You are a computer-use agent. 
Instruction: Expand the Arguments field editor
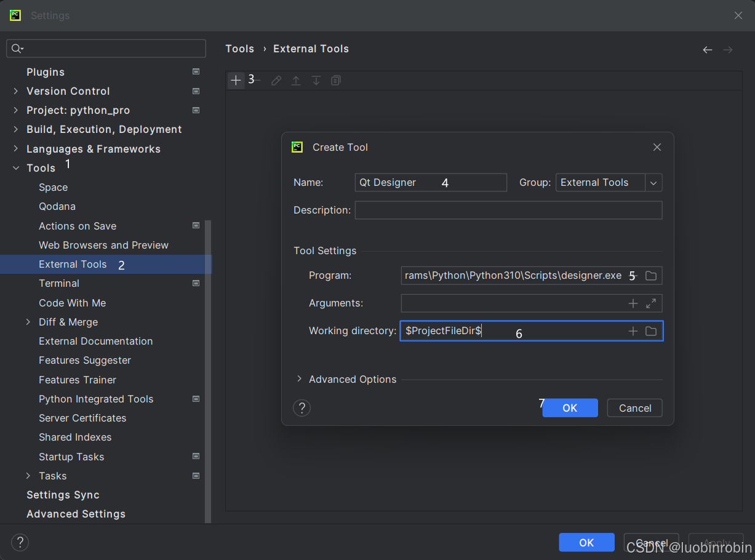pyautogui.click(x=651, y=303)
